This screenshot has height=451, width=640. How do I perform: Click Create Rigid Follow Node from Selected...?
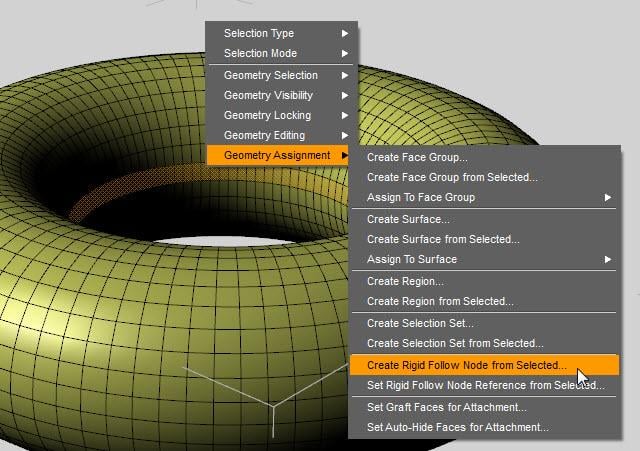(x=484, y=365)
